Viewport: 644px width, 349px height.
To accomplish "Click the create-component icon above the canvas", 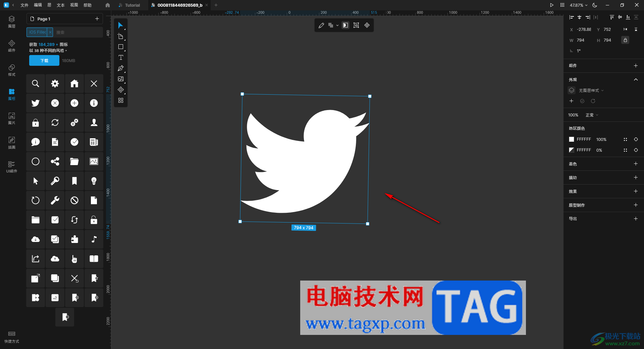I will point(367,26).
